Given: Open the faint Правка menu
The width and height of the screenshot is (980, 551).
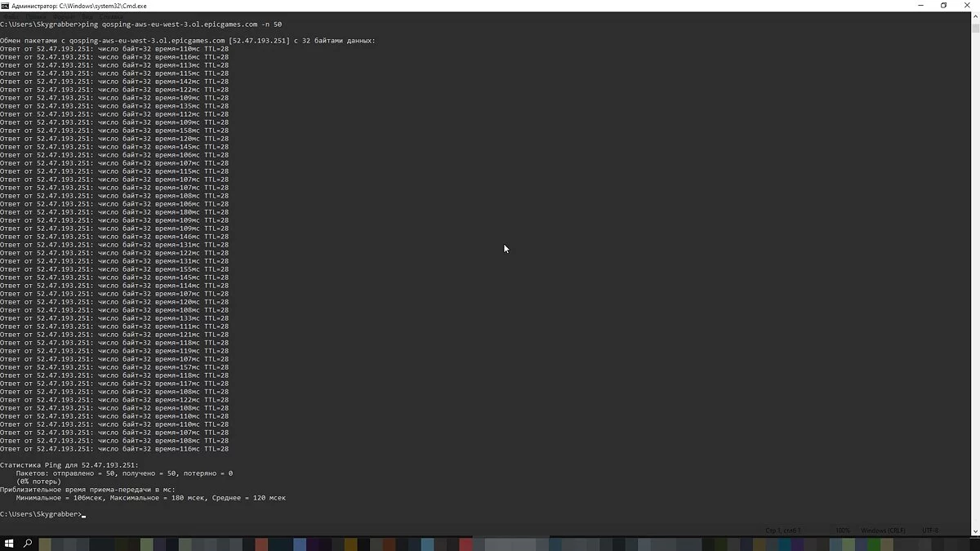Looking at the screenshot, I should (35, 16).
